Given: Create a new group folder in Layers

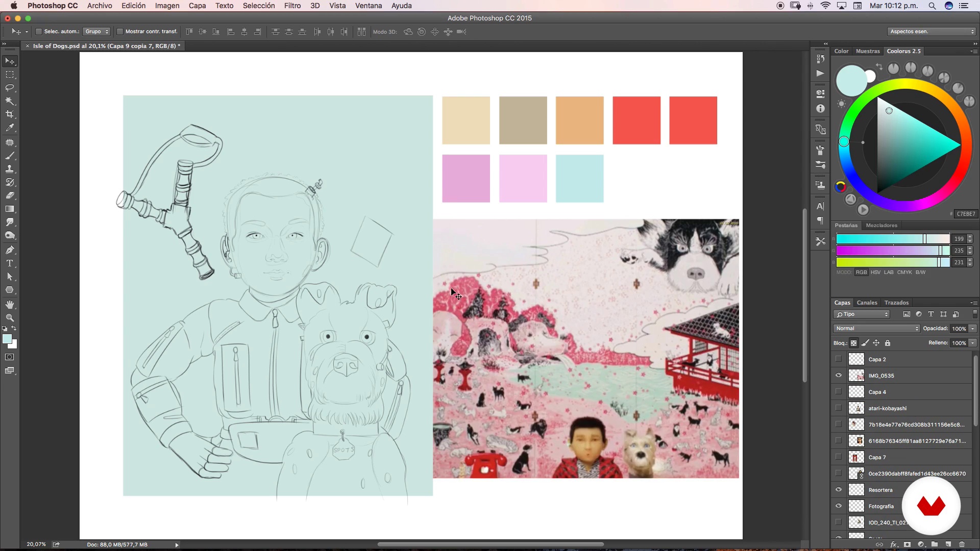Looking at the screenshot, I should point(935,544).
